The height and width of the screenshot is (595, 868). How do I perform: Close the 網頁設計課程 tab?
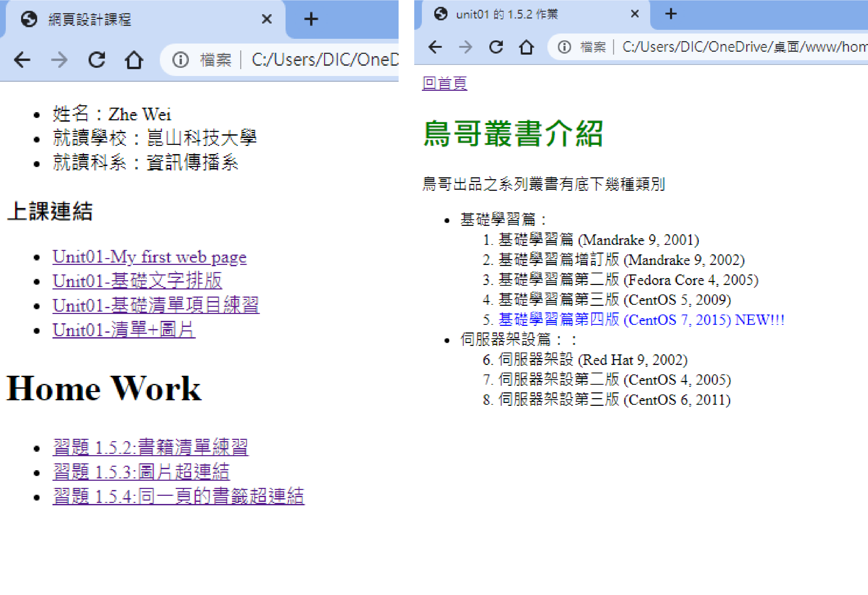pos(267,19)
